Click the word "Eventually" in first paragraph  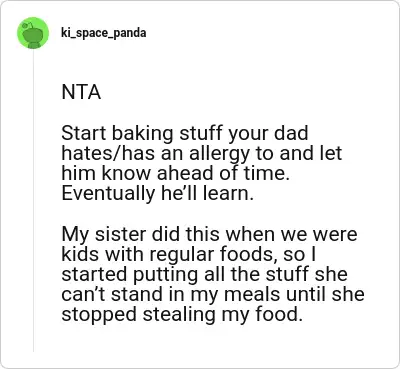(x=108, y=194)
